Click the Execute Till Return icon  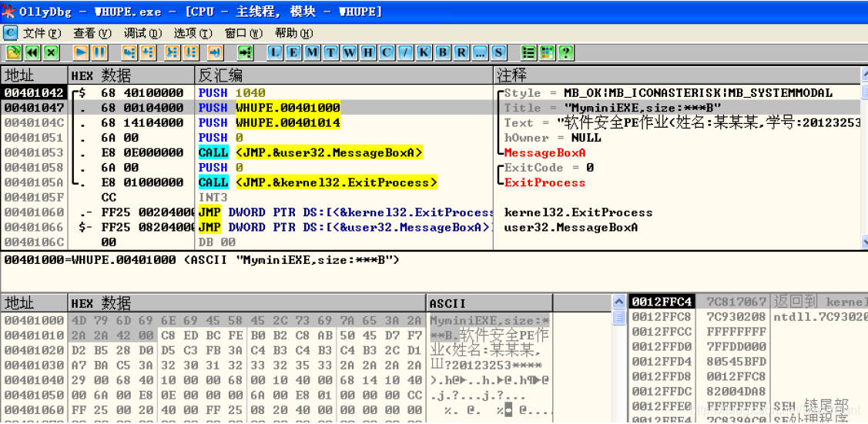(x=216, y=52)
